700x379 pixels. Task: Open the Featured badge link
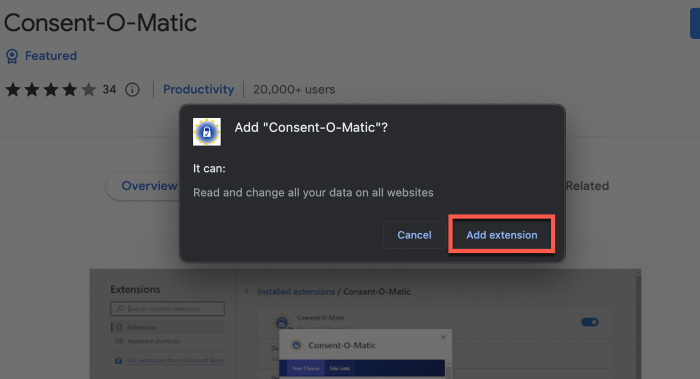50,56
